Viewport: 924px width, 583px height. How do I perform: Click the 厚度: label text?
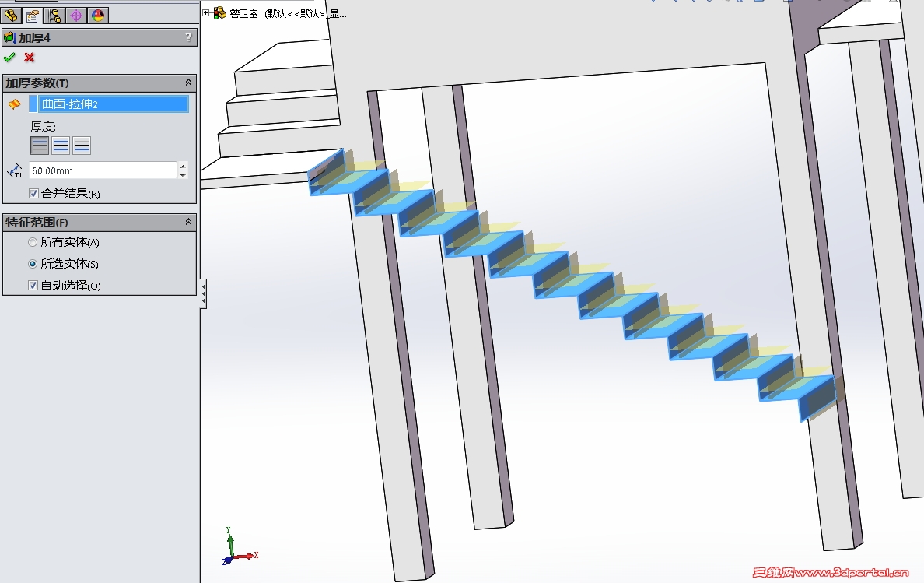pyautogui.click(x=43, y=126)
